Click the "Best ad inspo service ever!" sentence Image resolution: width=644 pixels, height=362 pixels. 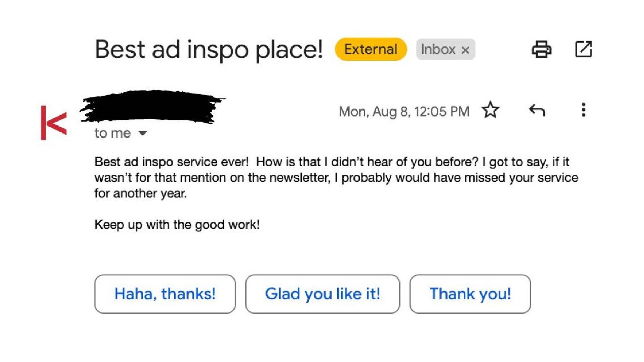[x=171, y=162]
